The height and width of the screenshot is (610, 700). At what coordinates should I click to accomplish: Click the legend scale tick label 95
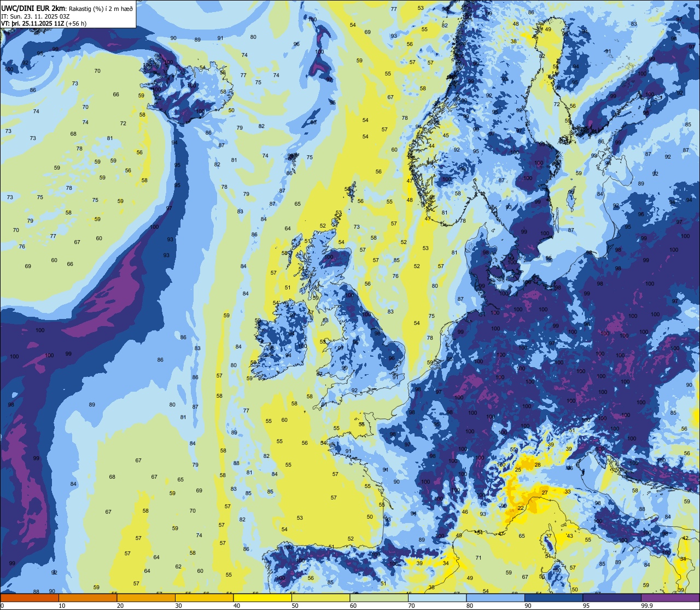586,605
